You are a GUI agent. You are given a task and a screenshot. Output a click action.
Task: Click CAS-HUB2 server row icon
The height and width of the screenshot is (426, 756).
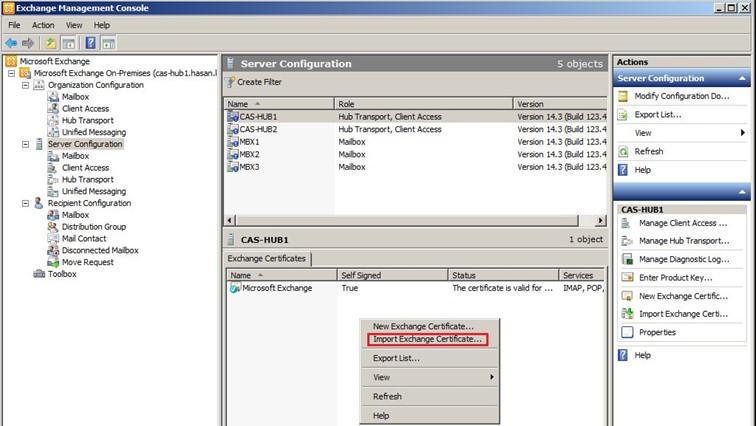[233, 129]
